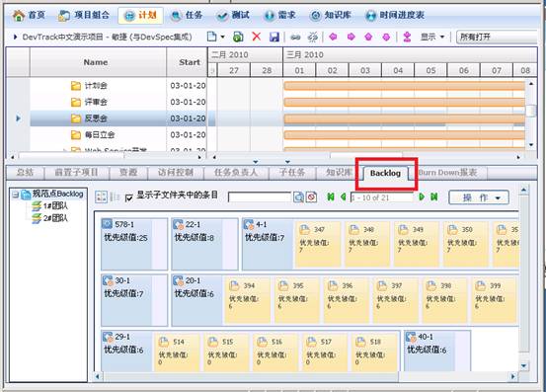Open the 首页 home page

pyautogui.click(x=29, y=16)
